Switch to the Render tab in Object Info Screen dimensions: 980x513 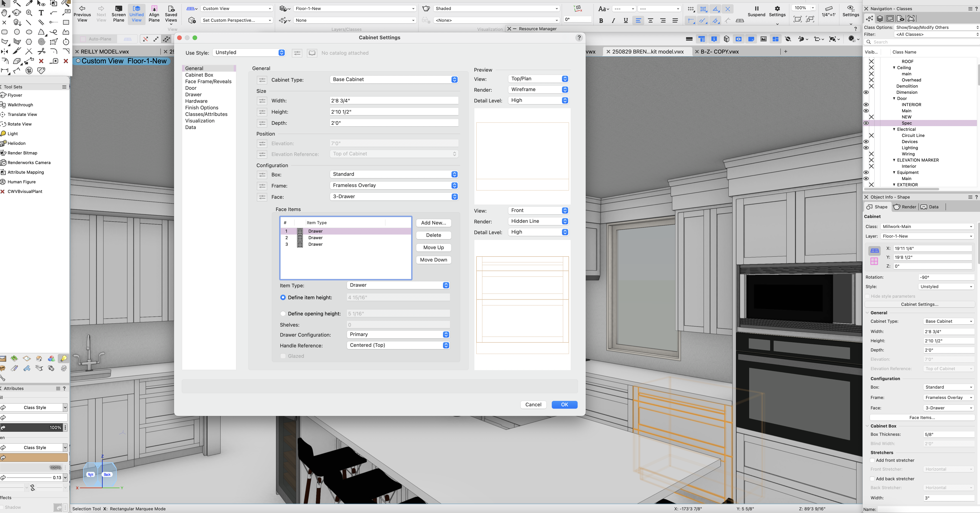(x=905, y=207)
